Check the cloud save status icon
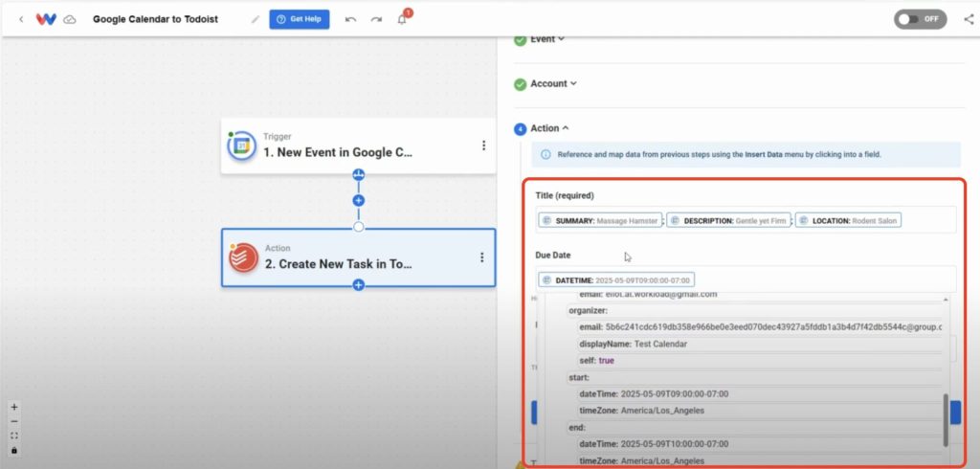The width and height of the screenshot is (980, 469). [x=70, y=19]
